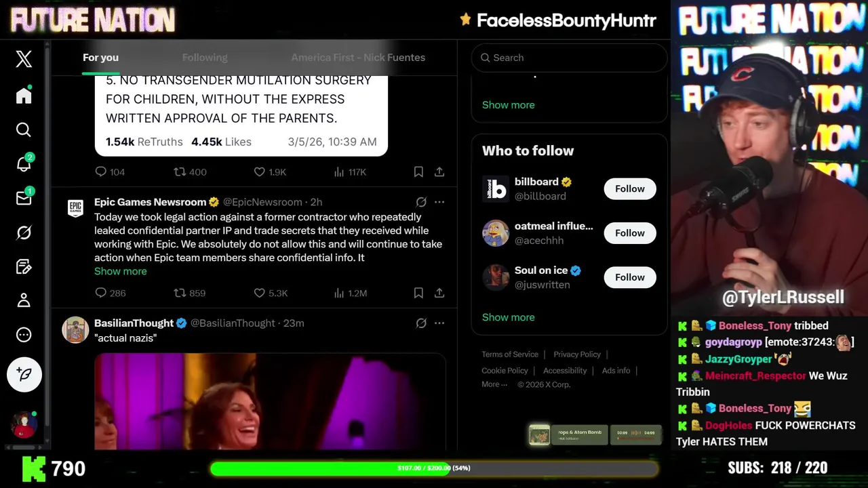Click the compose post button

click(24, 374)
